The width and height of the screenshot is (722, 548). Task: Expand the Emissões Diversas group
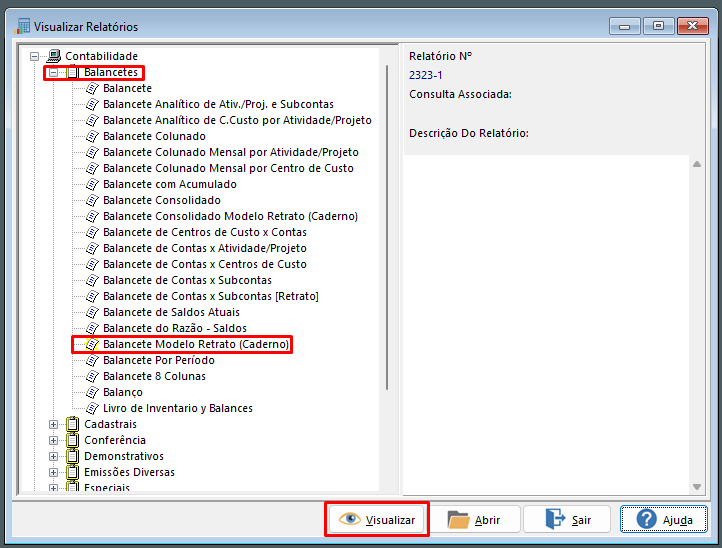pos(53,472)
